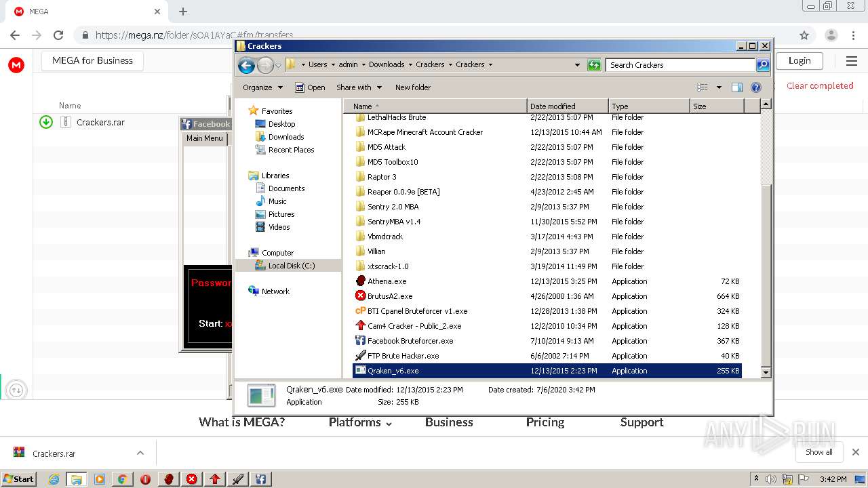Open the MEGA hamburger menu
Image resolution: width=868 pixels, height=488 pixels.
pyautogui.click(x=852, y=61)
